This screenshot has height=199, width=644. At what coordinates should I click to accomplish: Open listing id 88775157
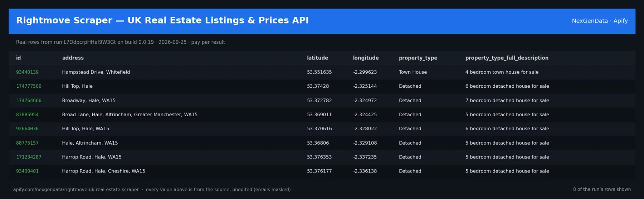pyautogui.click(x=27, y=143)
